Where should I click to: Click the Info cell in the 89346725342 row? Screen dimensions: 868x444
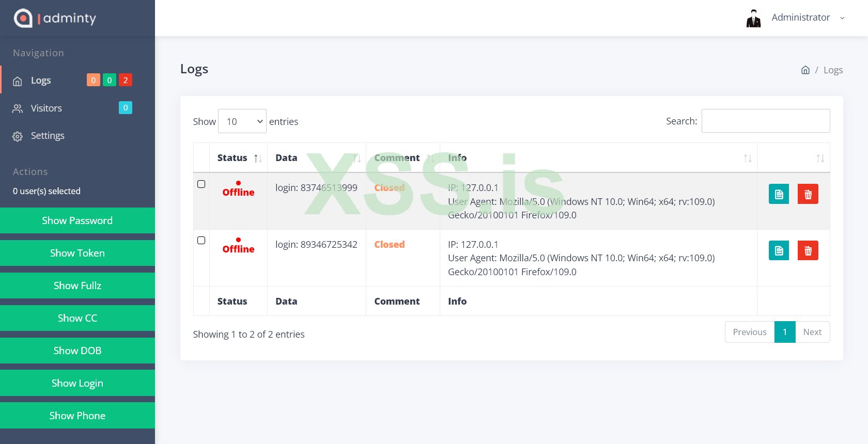tap(598, 258)
